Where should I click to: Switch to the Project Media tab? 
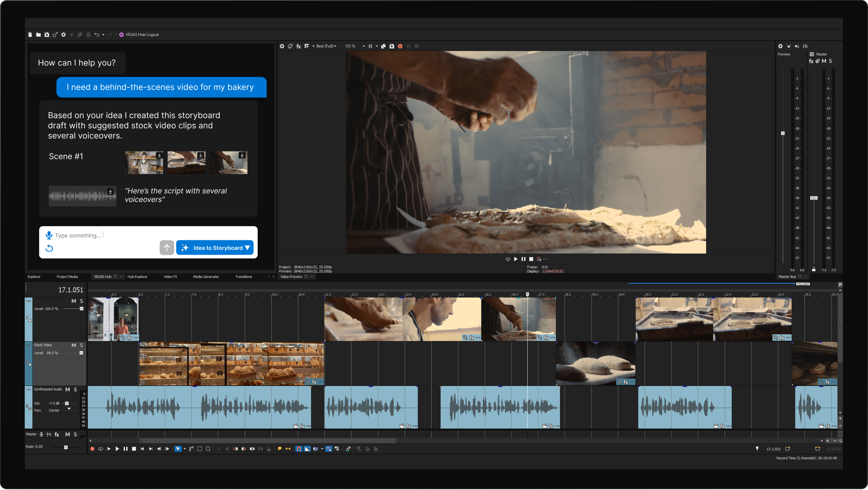coord(67,277)
